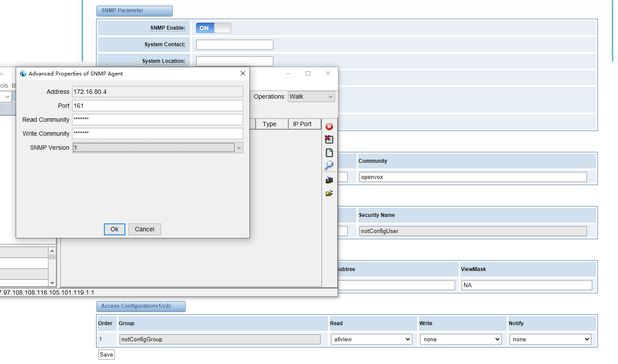This screenshot has height=364, width=618.
Task: Click the Order value 1 in access table
Action: tap(100, 339)
